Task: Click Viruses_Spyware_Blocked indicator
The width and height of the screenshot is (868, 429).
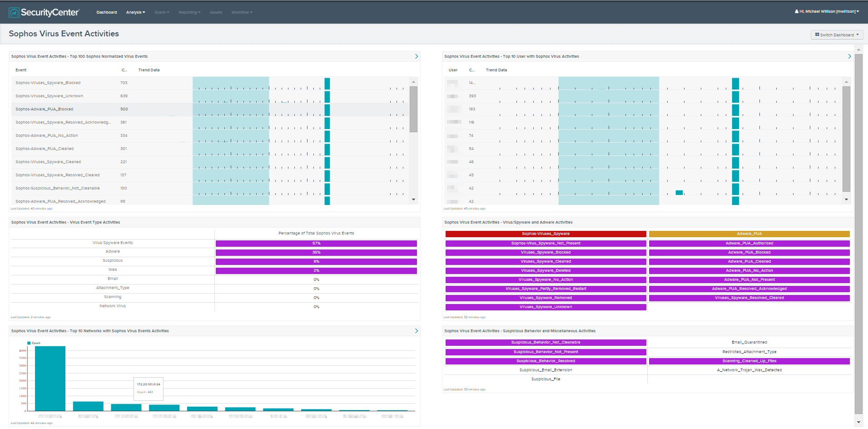Action: [x=546, y=253]
